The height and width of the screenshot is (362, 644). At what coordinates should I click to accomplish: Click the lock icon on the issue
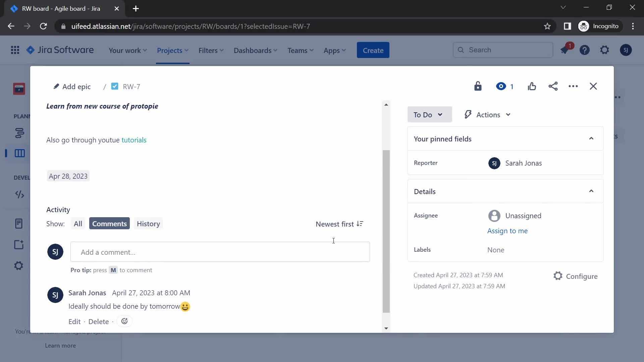[477, 86]
